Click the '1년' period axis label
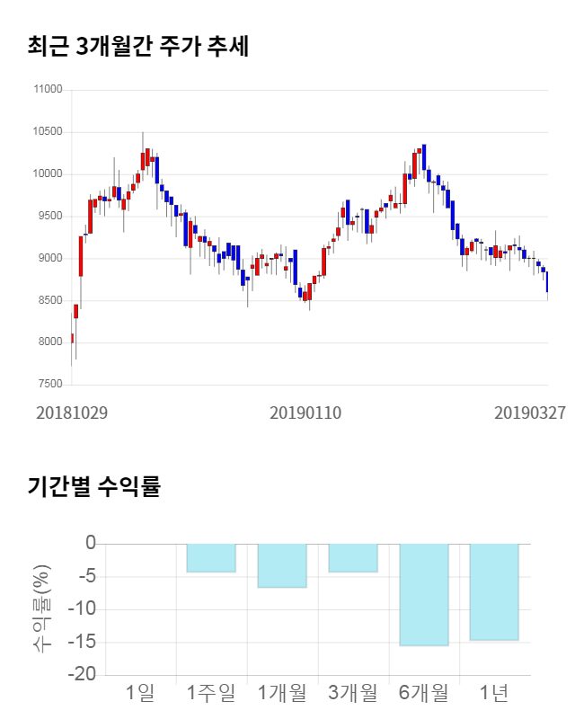 (x=494, y=693)
